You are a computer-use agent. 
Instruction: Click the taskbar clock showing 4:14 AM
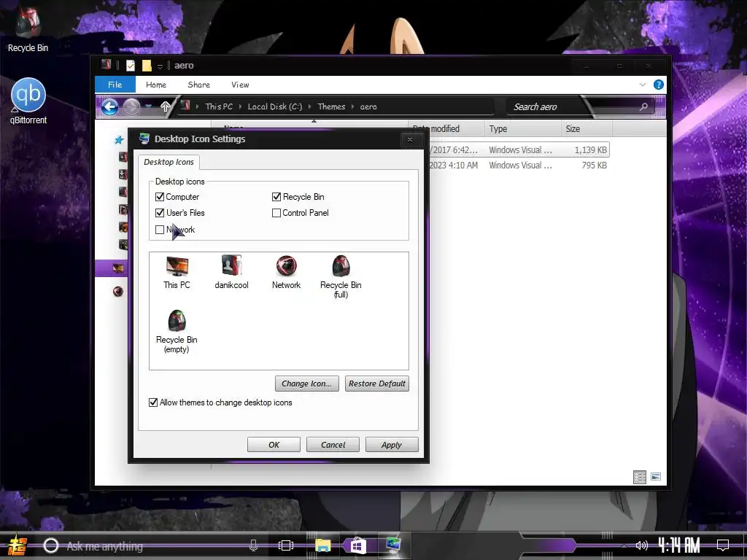(679, 545)
